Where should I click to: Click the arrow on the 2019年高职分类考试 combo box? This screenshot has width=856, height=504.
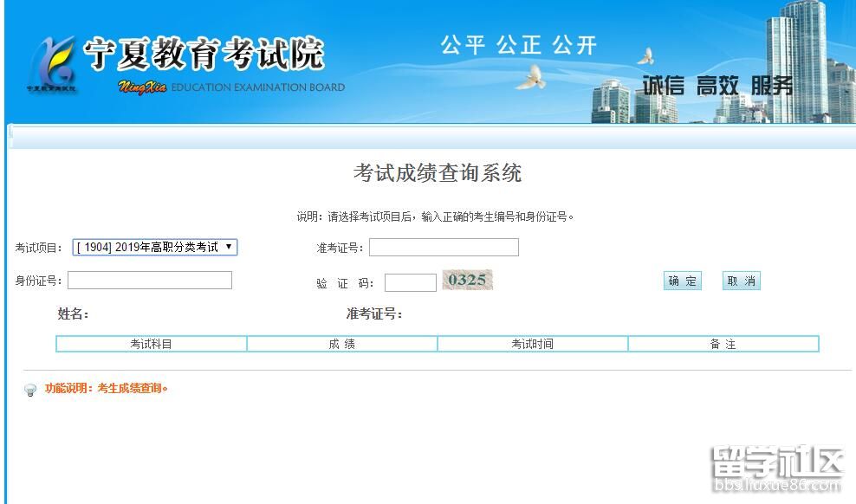pyautogui.click(x=229, y=248)
